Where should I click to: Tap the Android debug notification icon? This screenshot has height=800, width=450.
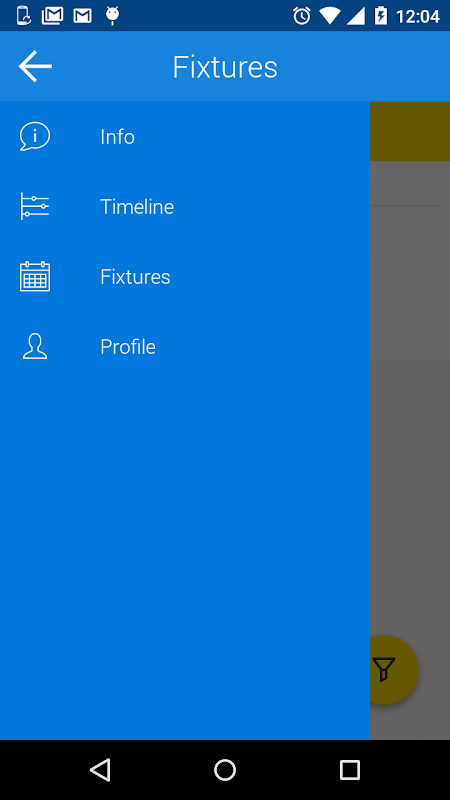(x=112, y=16)
